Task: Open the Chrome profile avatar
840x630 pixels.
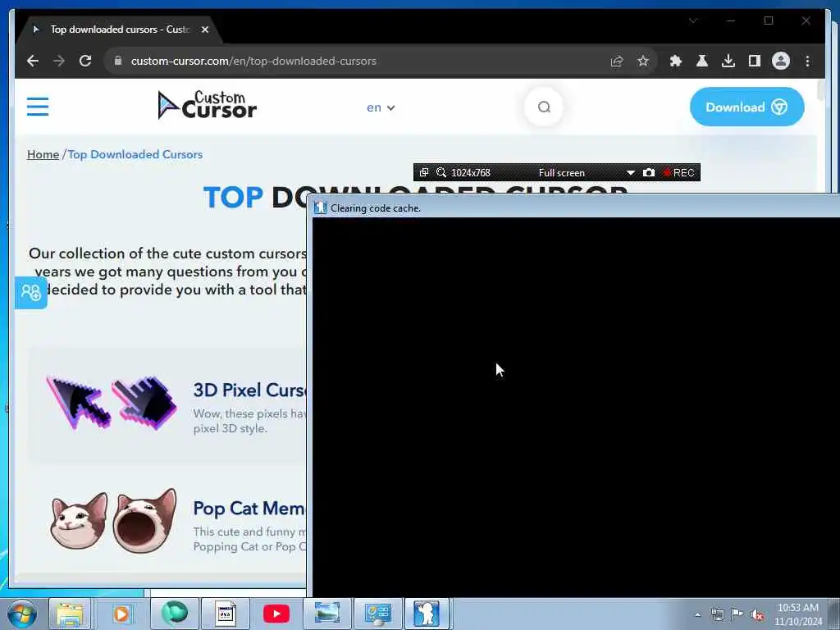Action: pyautogui.click(x=781, y=61)
